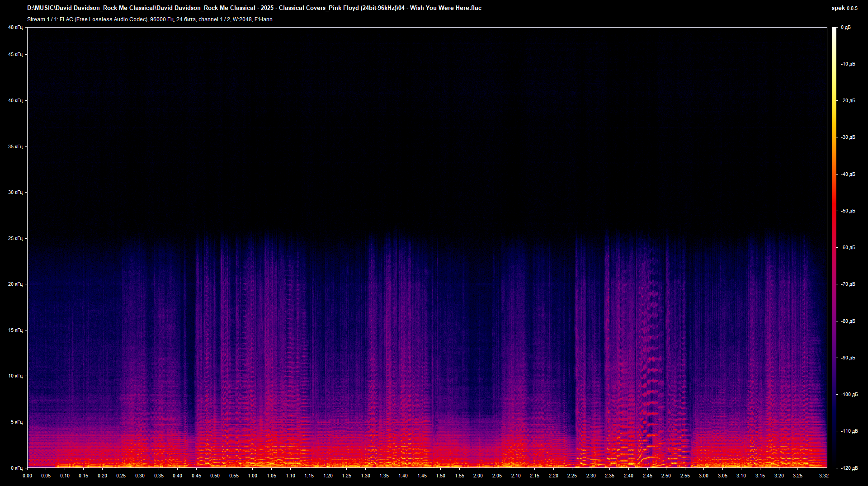Click the -40 дБ level label
Viewport: 868px width, 486px height.
click(x=848, y=174)
